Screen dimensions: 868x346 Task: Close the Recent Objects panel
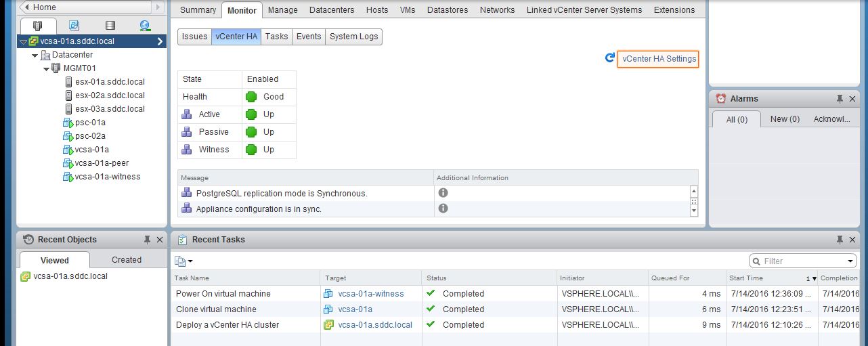point(160,240)
